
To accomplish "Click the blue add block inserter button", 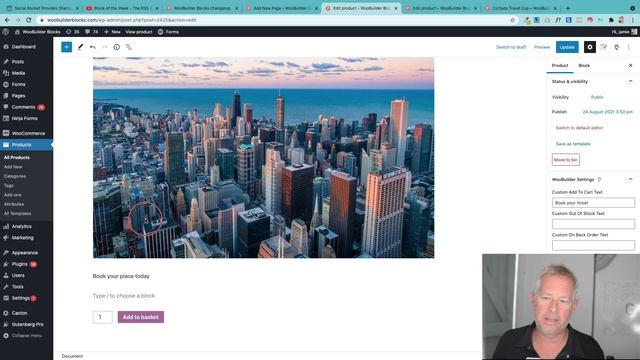I will click(67, 47).
